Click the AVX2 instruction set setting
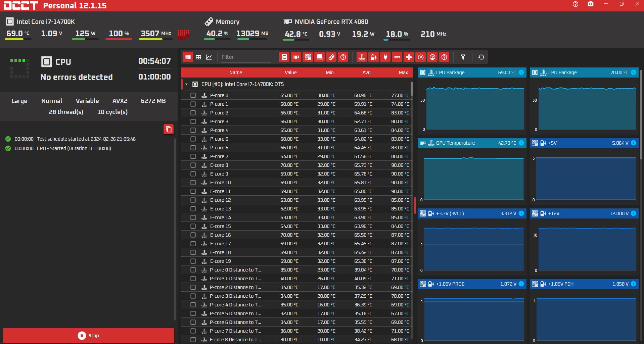644x344 pixels. [120, 101]
